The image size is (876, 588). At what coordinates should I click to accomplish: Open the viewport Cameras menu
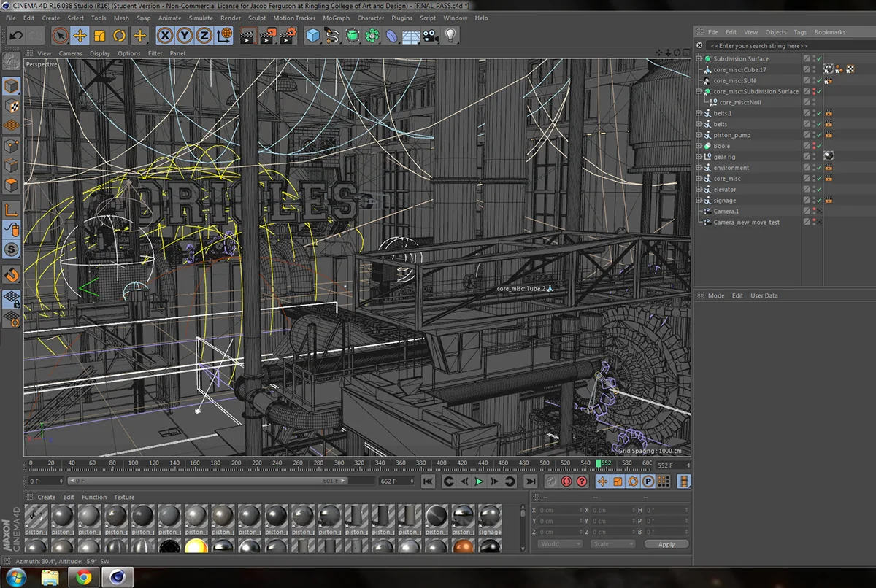[71, 53]
